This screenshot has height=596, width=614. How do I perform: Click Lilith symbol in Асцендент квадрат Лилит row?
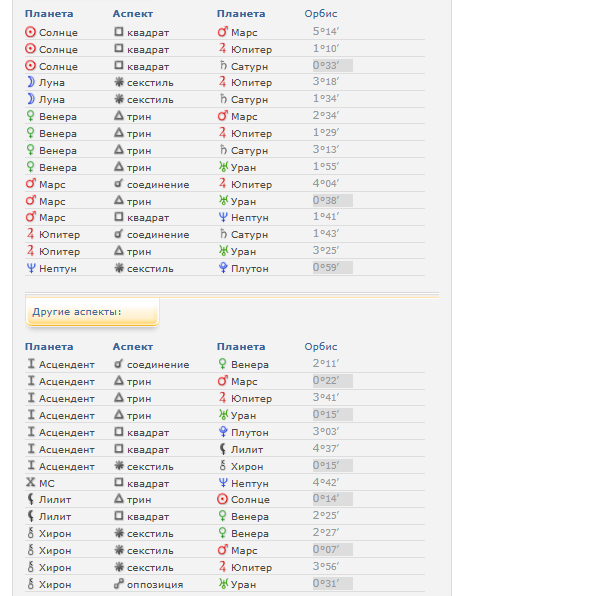[223, 449]
